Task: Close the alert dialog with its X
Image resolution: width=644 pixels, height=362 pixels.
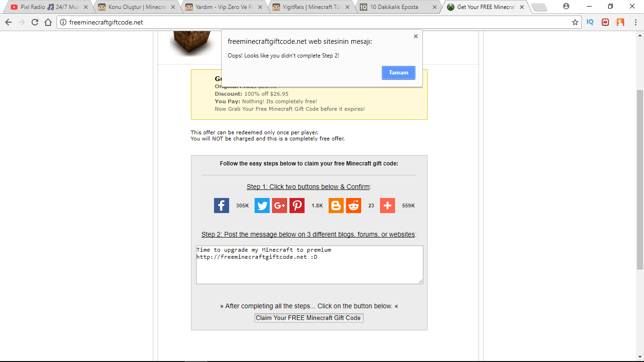Action: [x=415, y=36]
